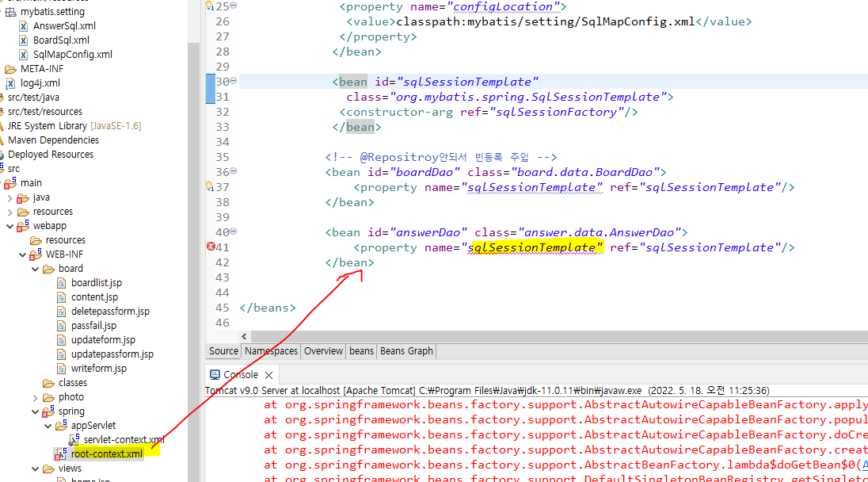Click the webapp folder icon with error marker
The height and width of the screenshot is (482, 868).
[23, 225]
